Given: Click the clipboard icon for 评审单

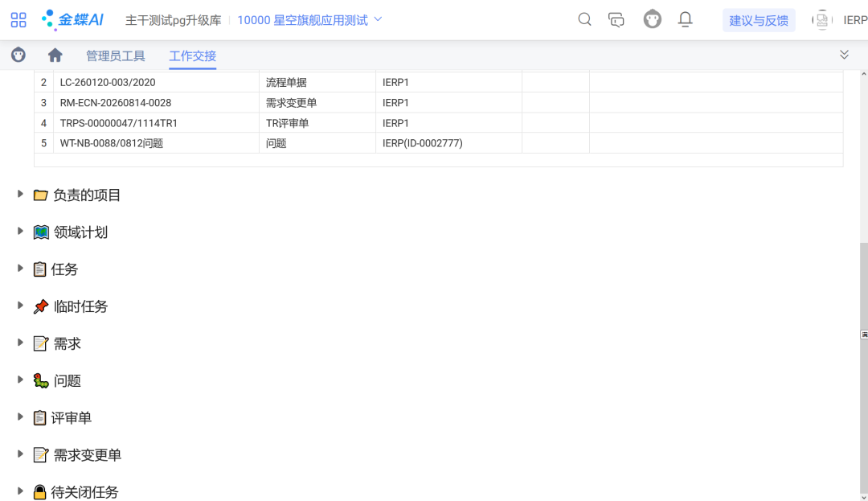Looking at the screenshot, I should [x=39, y=417].
